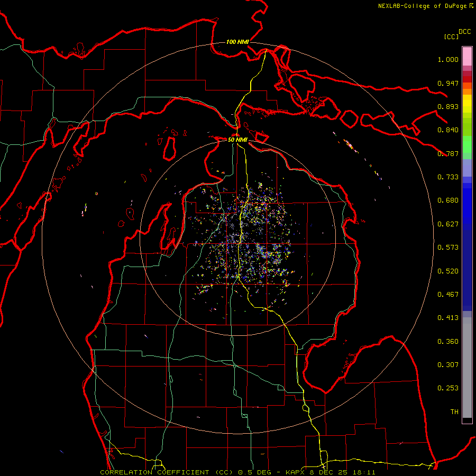Select the 0.360 scale value
Viewport: 476px width, 476px height.
tap(448, 342)
